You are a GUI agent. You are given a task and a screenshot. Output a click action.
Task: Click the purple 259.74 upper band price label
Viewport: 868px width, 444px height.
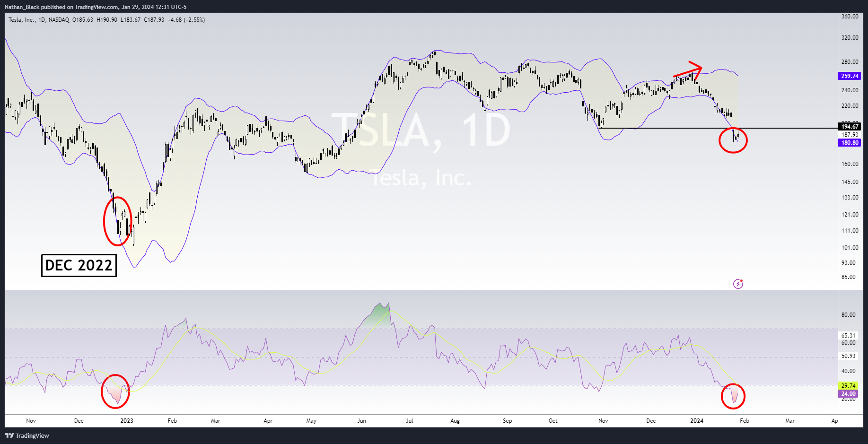pyautogui.click(x=850, y=76)
